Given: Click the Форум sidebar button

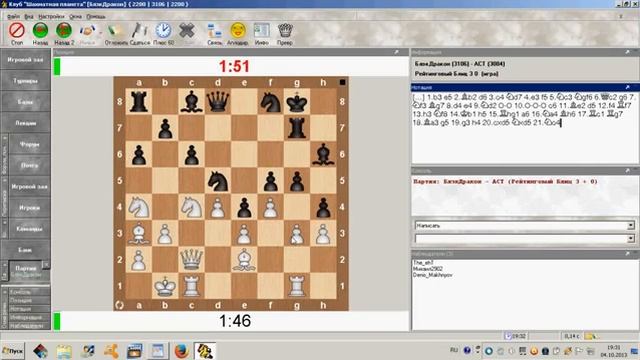Looking at the screenshot, I should tap(29, 144).
